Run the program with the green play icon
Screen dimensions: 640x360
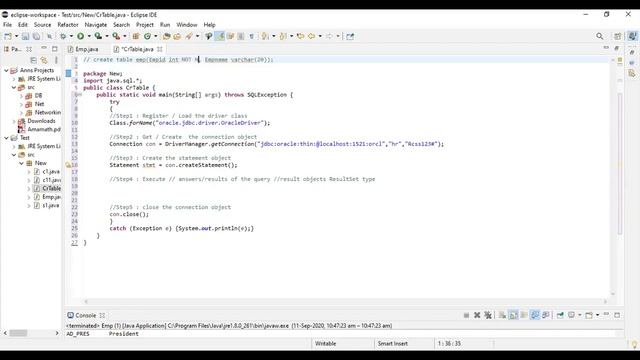point(80,36)
